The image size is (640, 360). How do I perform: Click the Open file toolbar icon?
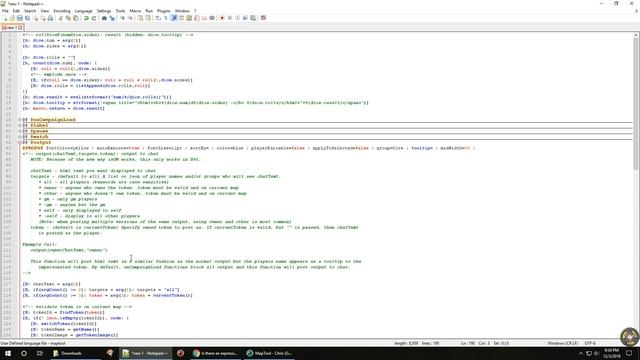[12, 18]
